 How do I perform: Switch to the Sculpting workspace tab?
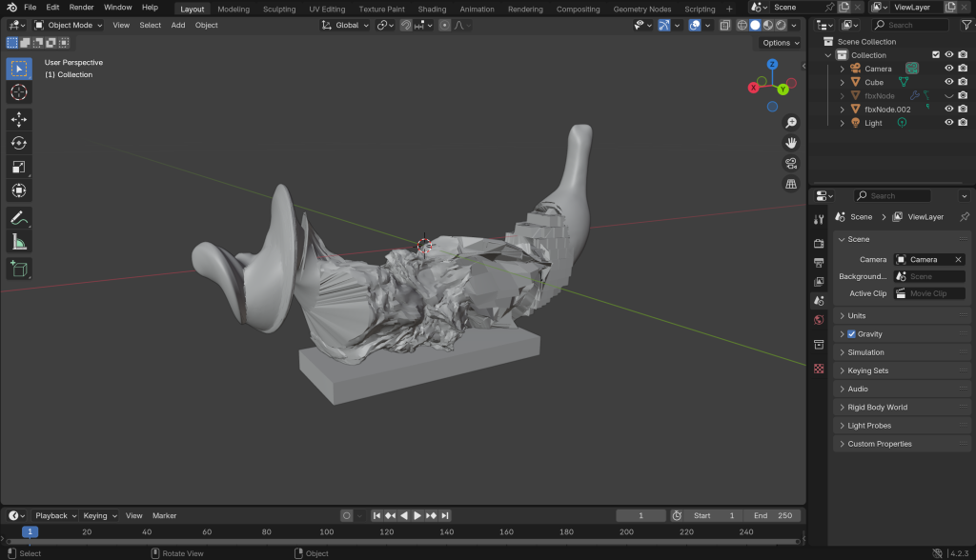coord(279,10)
